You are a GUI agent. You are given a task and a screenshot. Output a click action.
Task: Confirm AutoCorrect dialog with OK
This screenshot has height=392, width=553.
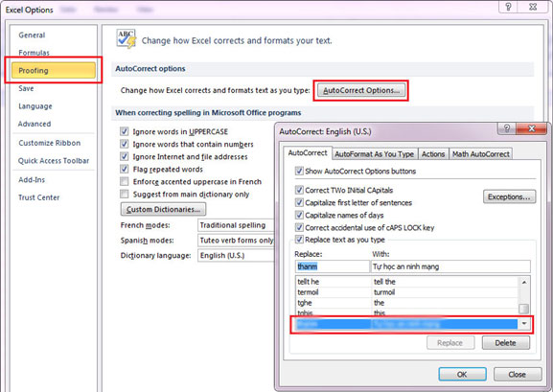[462, 375]
